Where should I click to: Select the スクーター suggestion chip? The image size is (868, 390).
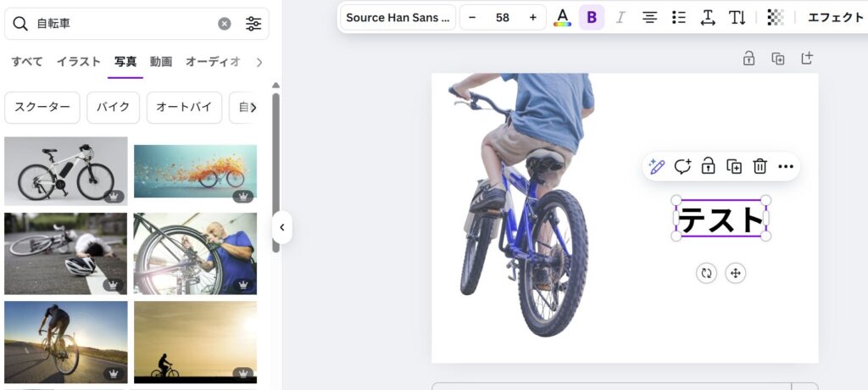point(42,108)
